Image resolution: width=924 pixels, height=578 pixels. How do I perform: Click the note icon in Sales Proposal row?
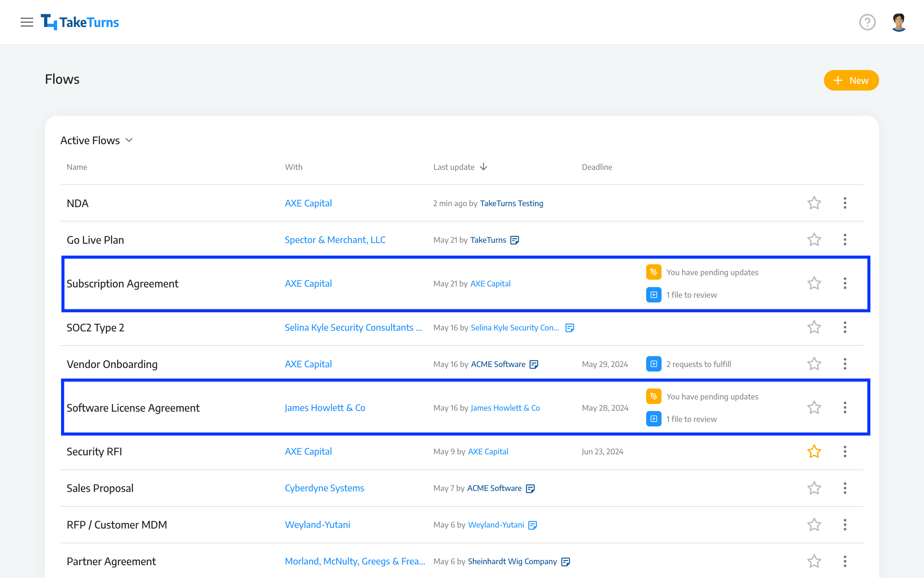530,488
